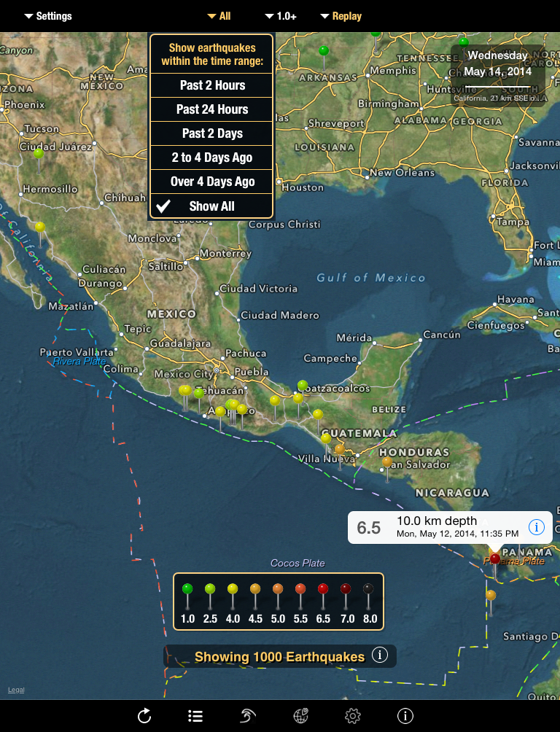Tap the globe map-type icon
This screenshot has width=560, height=732.
[x=301, y=716]
